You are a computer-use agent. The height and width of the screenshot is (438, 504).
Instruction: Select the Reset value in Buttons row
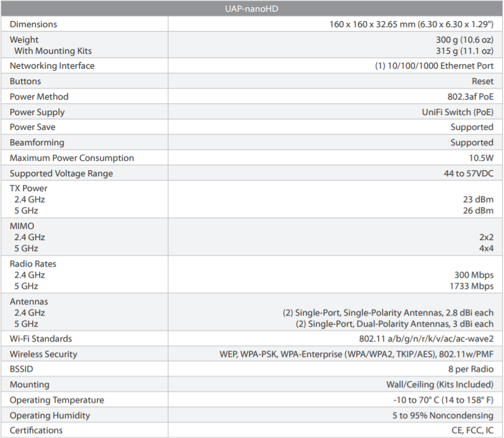click(482, 81)
